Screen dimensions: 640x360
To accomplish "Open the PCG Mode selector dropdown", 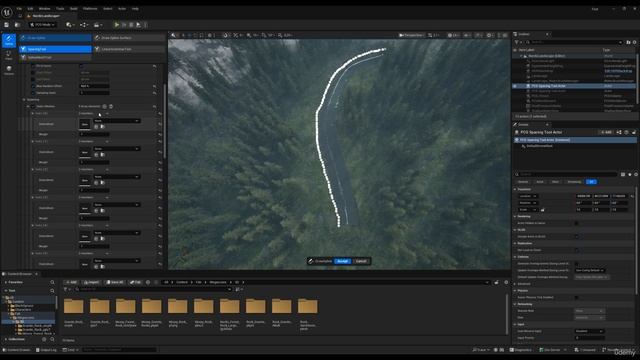I will point(42,25).
